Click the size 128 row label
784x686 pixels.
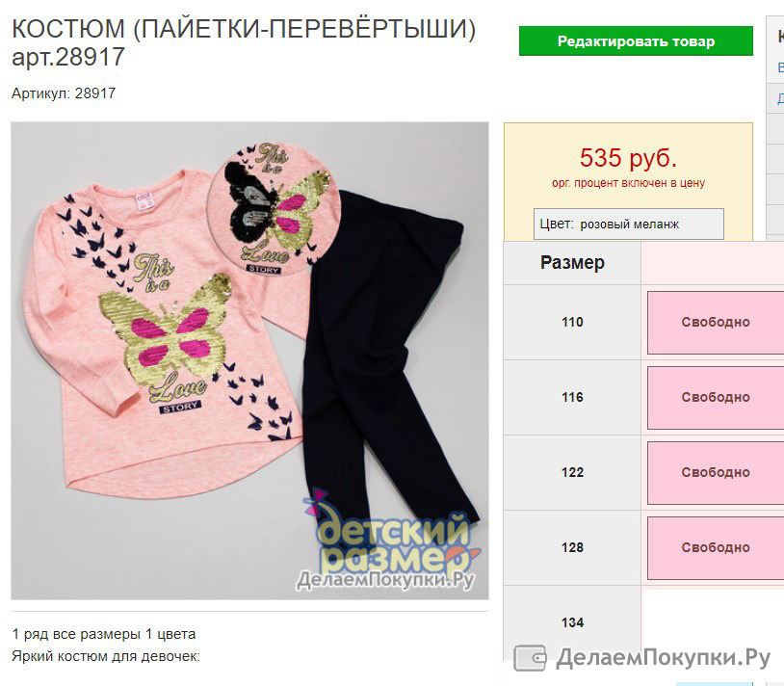(x=572, y=548)
